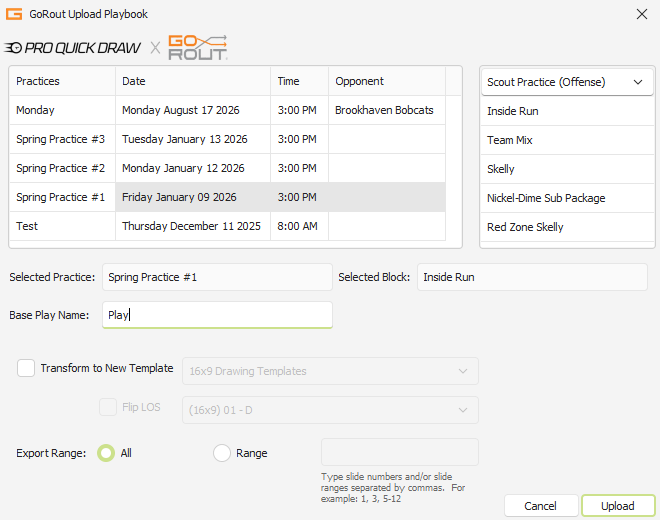Click the Cancel button
Image resolution: width=660 pixels, height=520 pixels.
tap(540, 506)
